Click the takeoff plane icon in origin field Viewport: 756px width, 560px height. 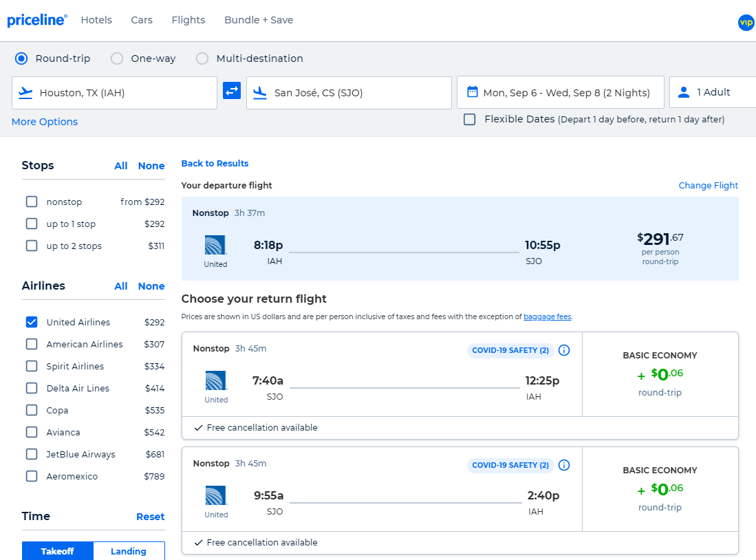(x=25, y=93)
